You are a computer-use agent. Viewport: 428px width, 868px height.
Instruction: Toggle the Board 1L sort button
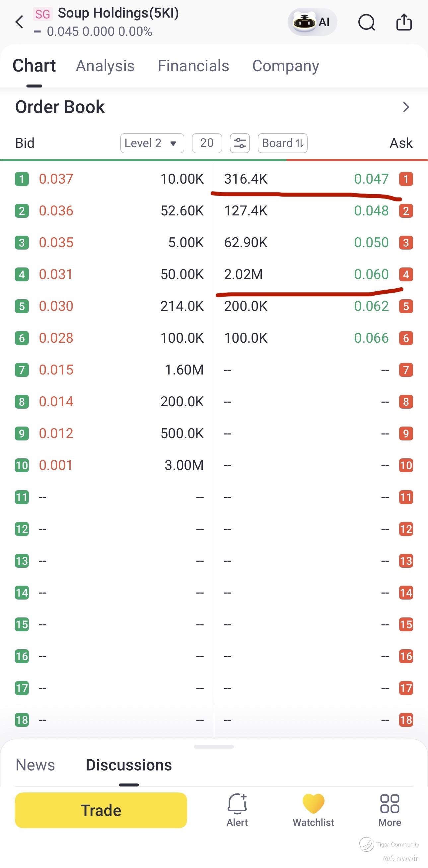click(x=283, y=143)
